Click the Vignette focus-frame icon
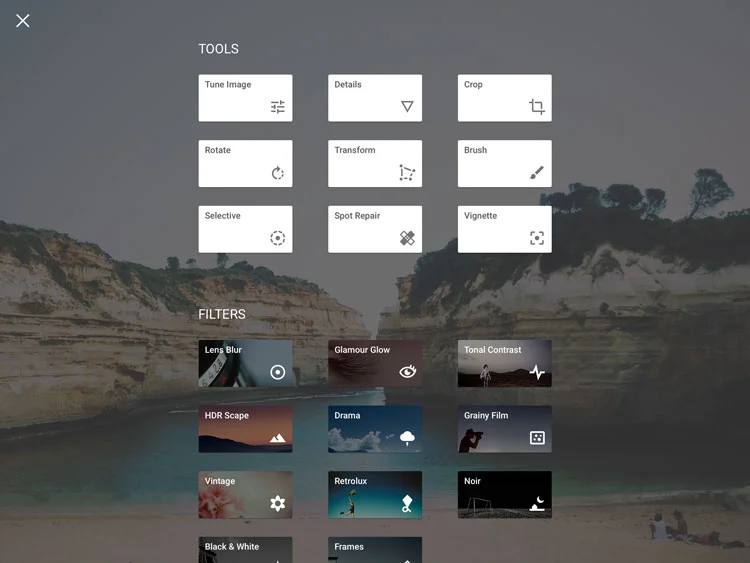The image size is (750, 563). coord(537,238)
